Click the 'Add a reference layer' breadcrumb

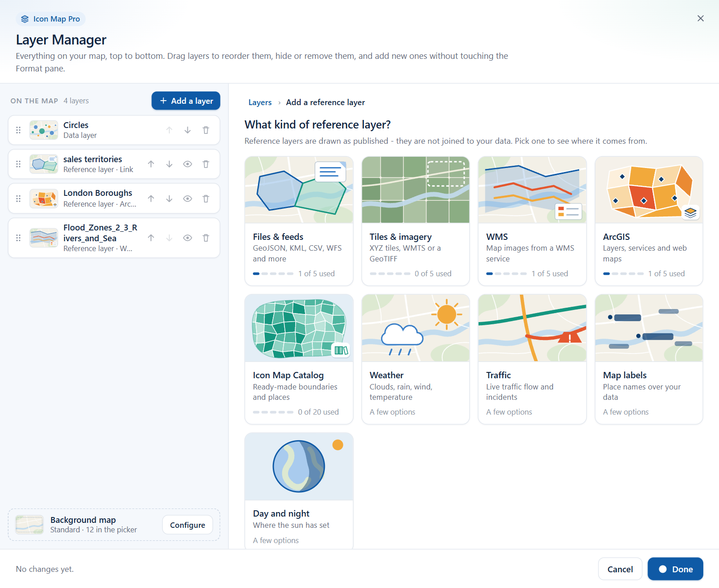pos(325,102)
